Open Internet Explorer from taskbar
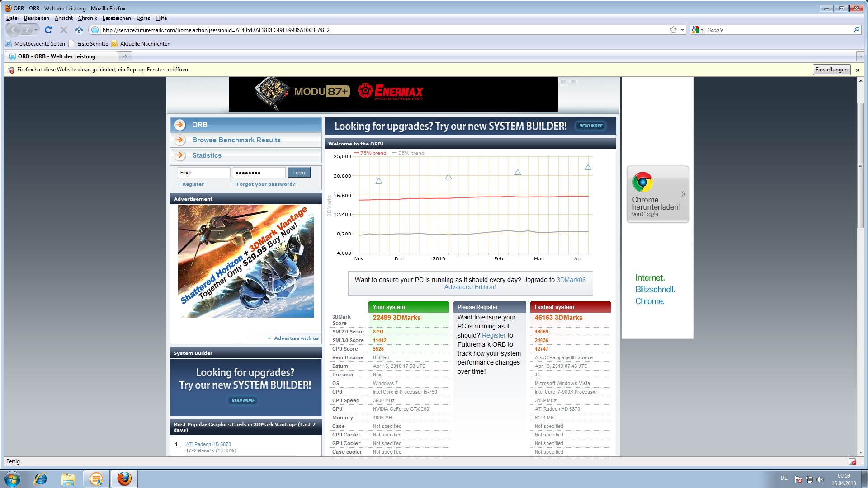The height and width of the screenshot is (488, 868). coord(41,479)
